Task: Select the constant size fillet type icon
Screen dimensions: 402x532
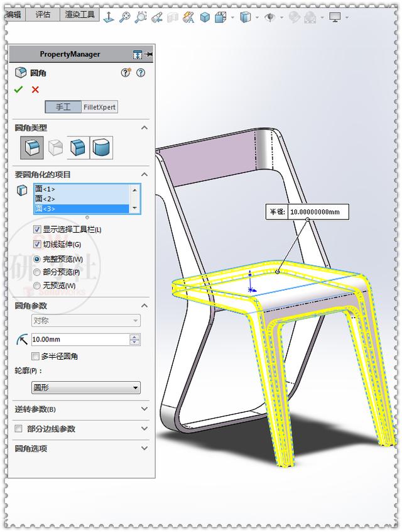Action: (32, 148)
